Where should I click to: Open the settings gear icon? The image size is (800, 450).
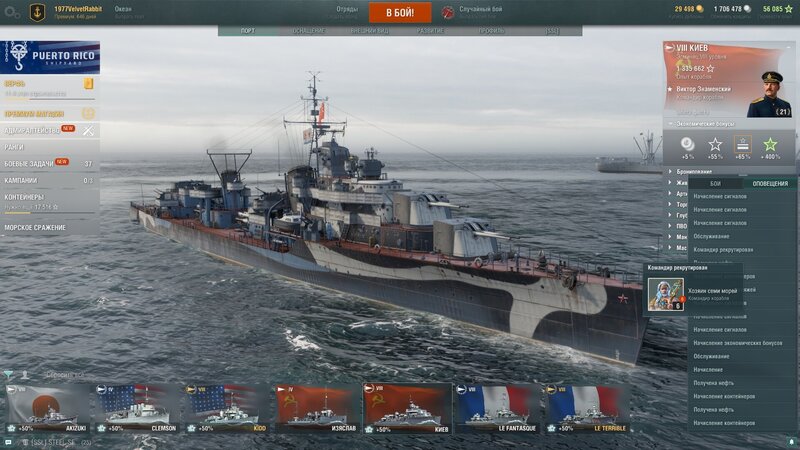click(x=10, y=12)
